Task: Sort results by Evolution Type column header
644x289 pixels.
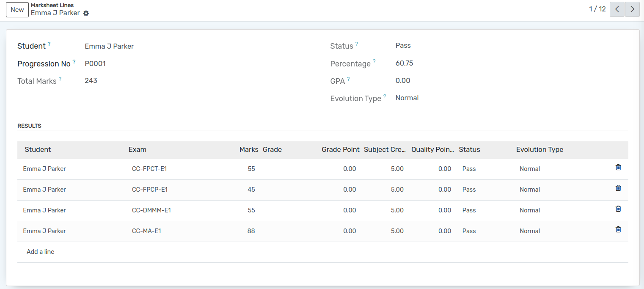Action: [539, 149]
